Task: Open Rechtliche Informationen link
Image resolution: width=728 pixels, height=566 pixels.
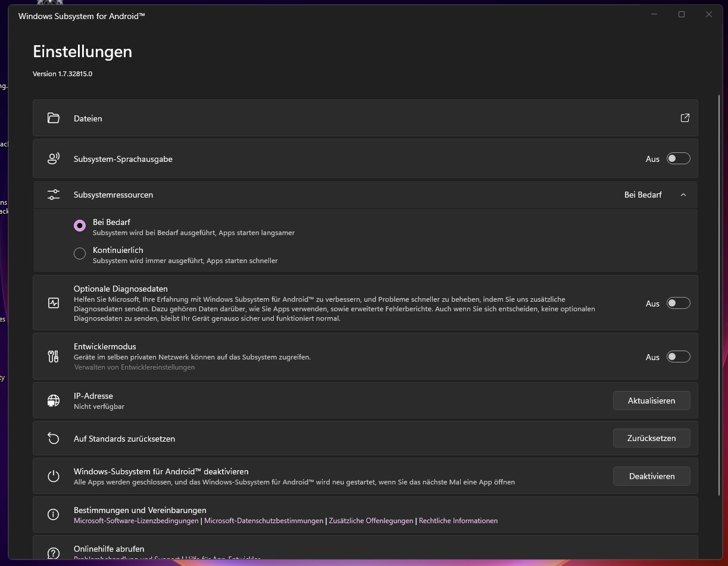Action: (458, 521)
